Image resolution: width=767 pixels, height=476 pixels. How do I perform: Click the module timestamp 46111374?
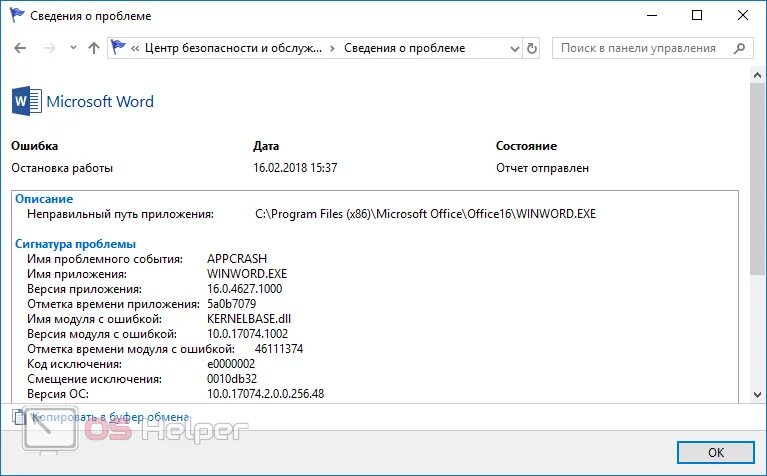pos(279,349)
